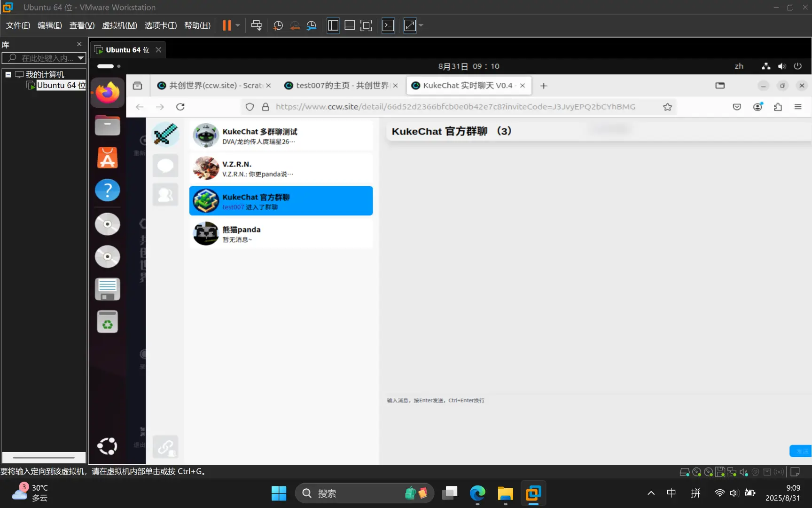
Task: Open a new Firefox tab
Action: (x=544, y=86)
